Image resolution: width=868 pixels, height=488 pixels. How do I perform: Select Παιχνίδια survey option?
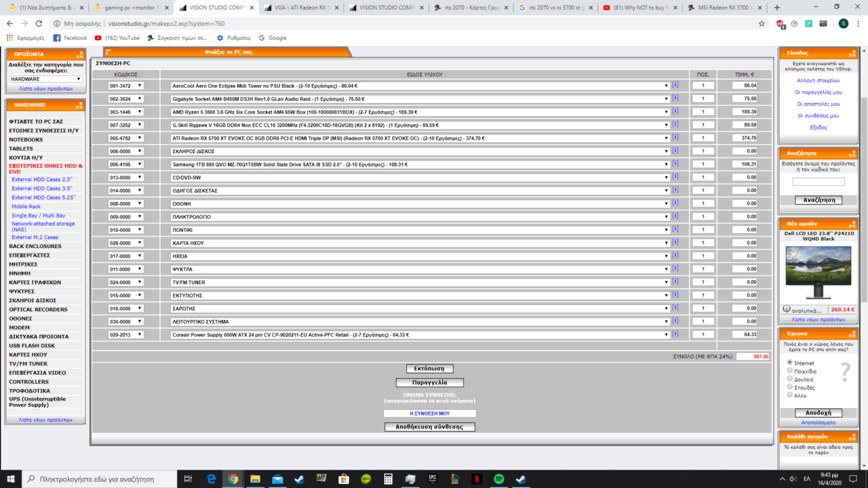[x=790, y=371]
